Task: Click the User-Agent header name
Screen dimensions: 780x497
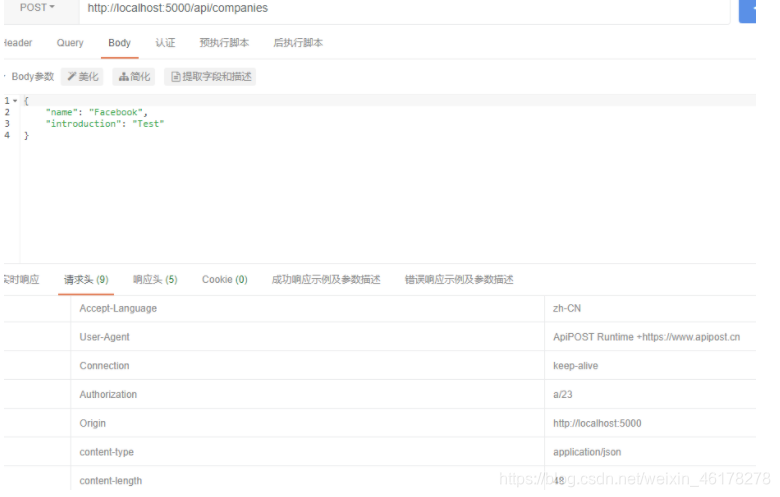Action: (104, 337)
